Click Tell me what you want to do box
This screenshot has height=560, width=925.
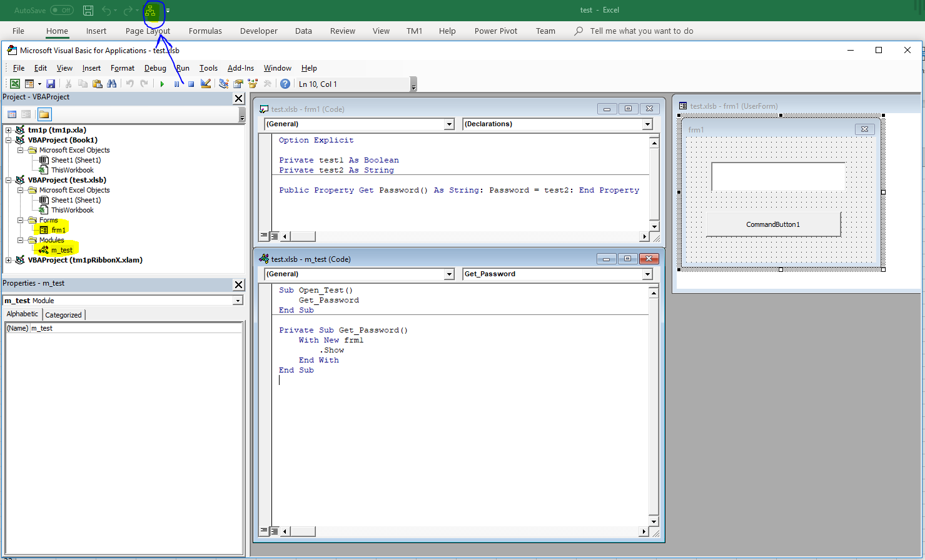642,31
